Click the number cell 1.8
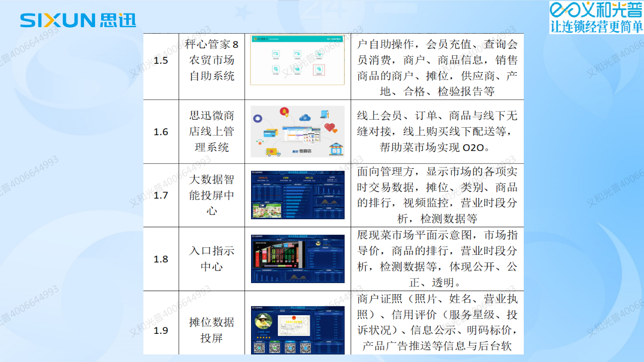The height and width of the screenshot is (362, 644). (x=161, y=259)
